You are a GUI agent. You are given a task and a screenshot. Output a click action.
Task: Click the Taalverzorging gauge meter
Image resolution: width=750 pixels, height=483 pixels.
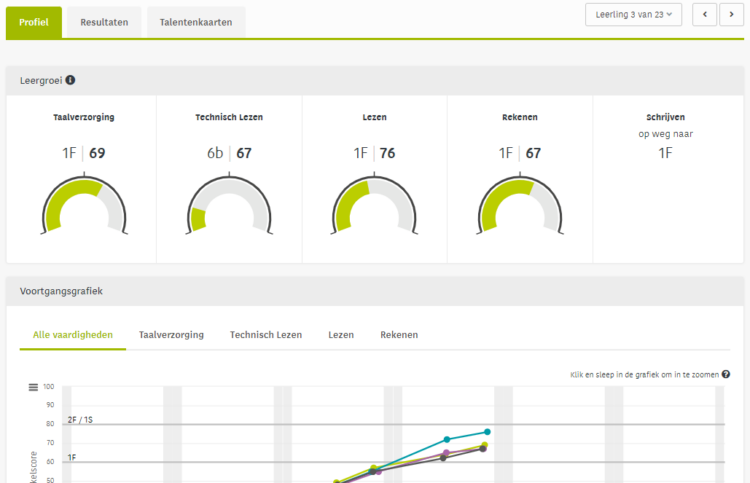tap(84, 205)
